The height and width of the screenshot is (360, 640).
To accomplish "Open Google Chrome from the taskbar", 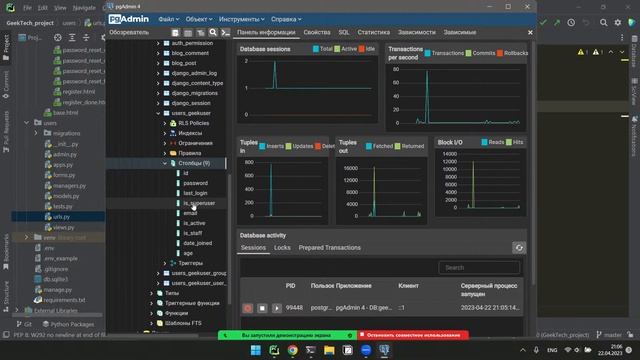I will click(292, 350).
